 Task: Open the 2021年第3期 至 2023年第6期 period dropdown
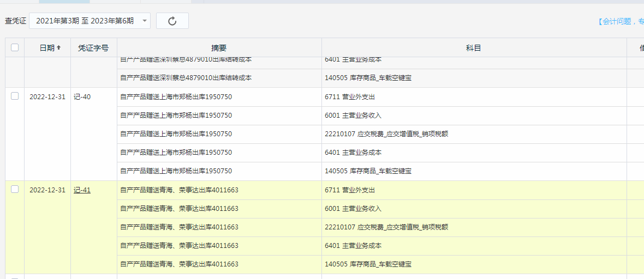[x=90, y=21]
